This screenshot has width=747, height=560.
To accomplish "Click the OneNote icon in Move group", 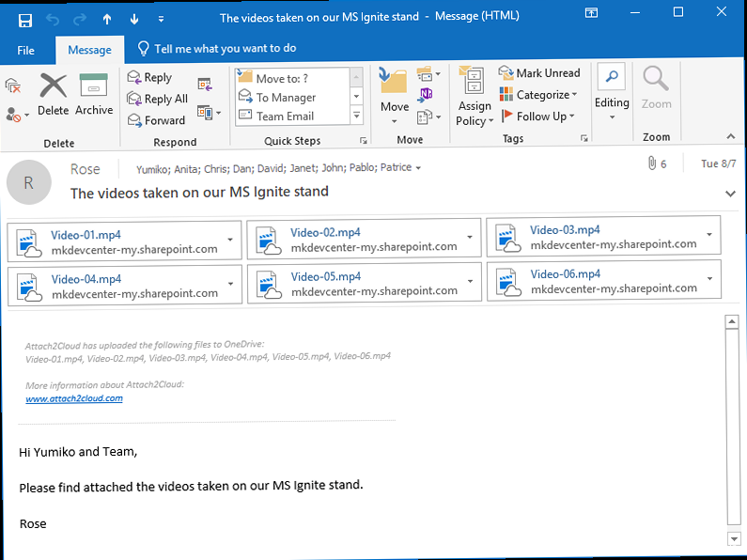I will pyautogui.click(x=426, y=94).
